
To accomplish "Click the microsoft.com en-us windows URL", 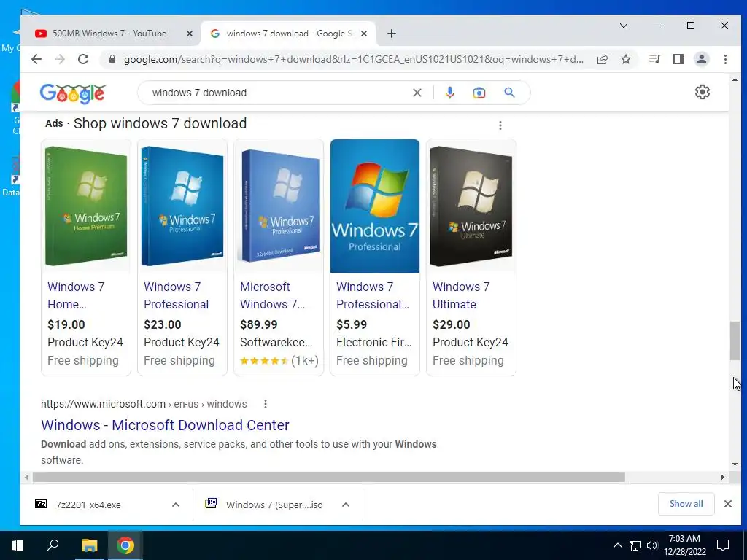I will pyautogui.click(x=144, y=404).
